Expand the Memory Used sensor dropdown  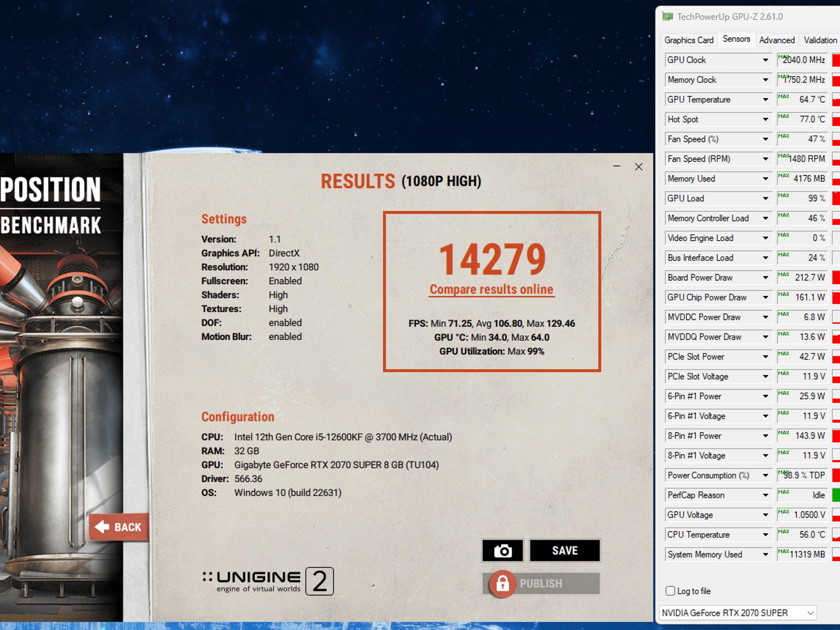click(x=765, y=178)
